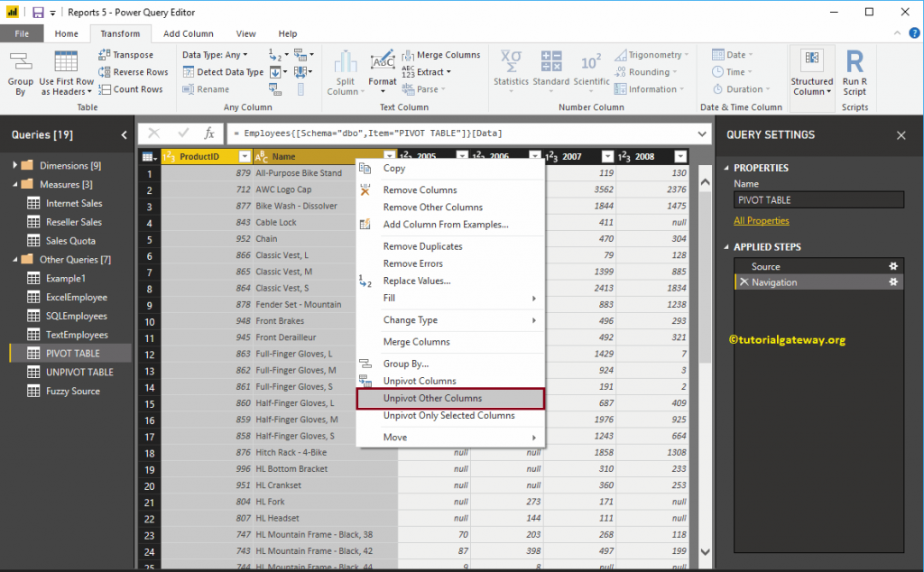Expand the formula bar with chevron
This screenshot has width=924, height=572.
coord(702,134)
